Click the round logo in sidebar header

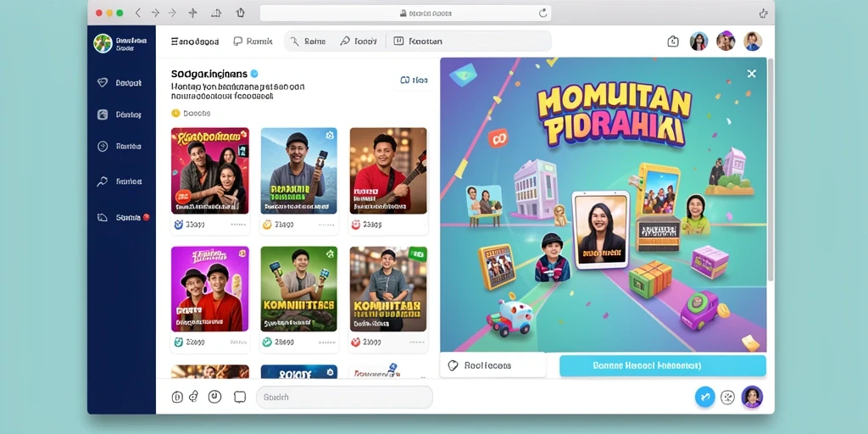(x=103, y=43)
